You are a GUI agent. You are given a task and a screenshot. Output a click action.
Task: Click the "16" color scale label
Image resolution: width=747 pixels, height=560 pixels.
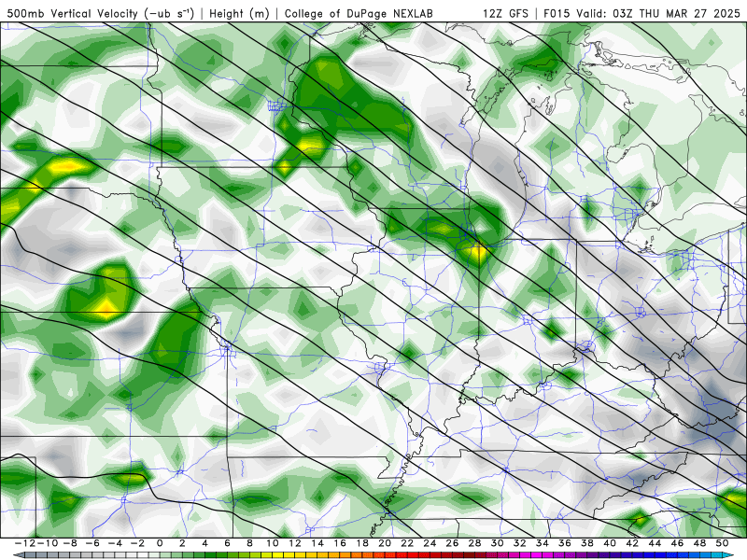[x=340, y=543]
